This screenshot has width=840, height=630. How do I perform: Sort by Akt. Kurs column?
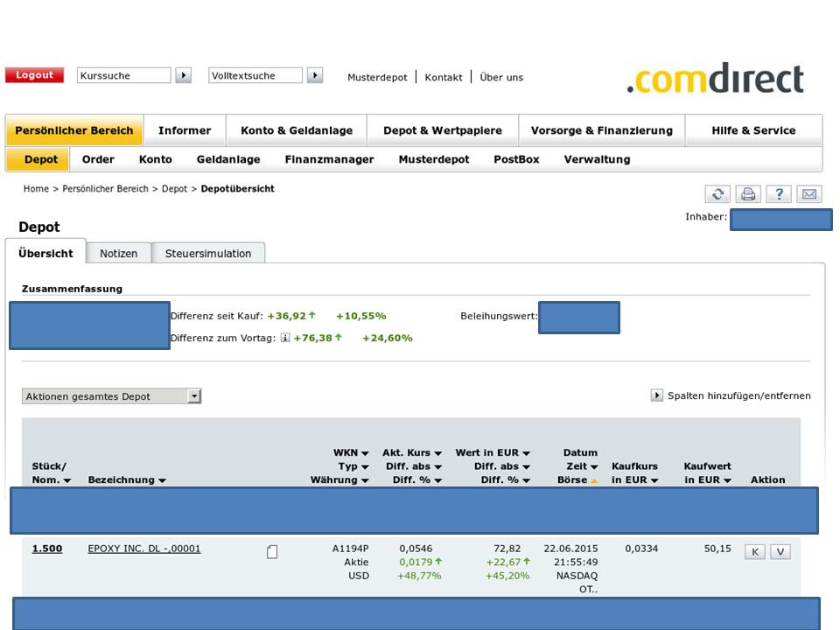point(437,453)
